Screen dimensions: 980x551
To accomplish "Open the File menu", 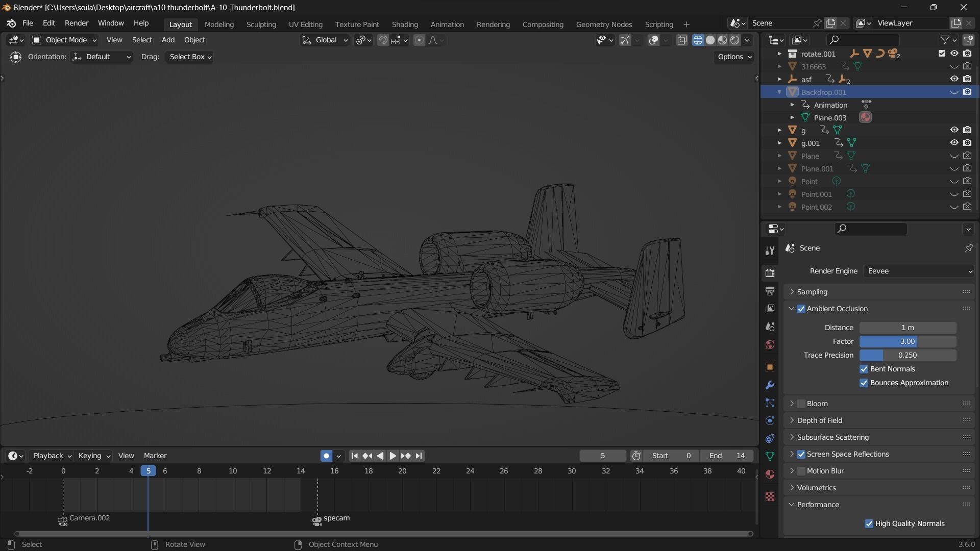I will (x=28, y=23).
